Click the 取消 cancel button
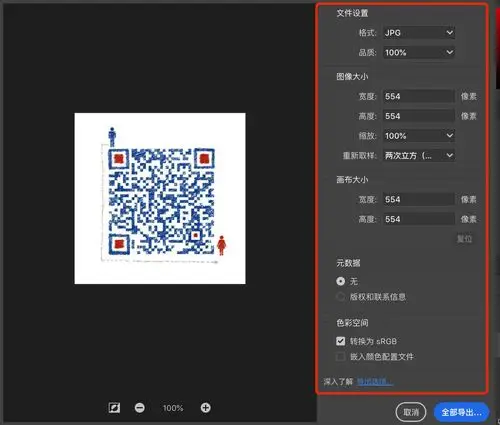Screen dimensions: 500x425 click(x=411, y=412)
